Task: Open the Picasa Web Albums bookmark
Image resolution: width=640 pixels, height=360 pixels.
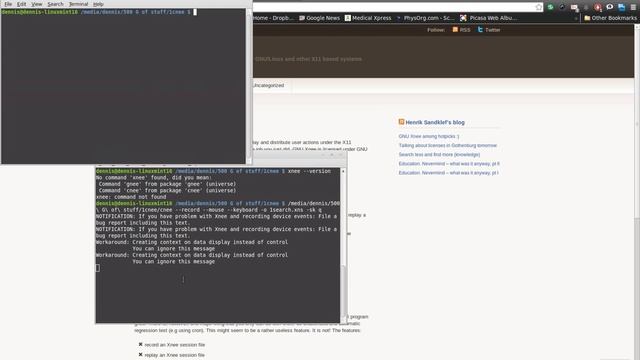Action: (x=489, y=18)
